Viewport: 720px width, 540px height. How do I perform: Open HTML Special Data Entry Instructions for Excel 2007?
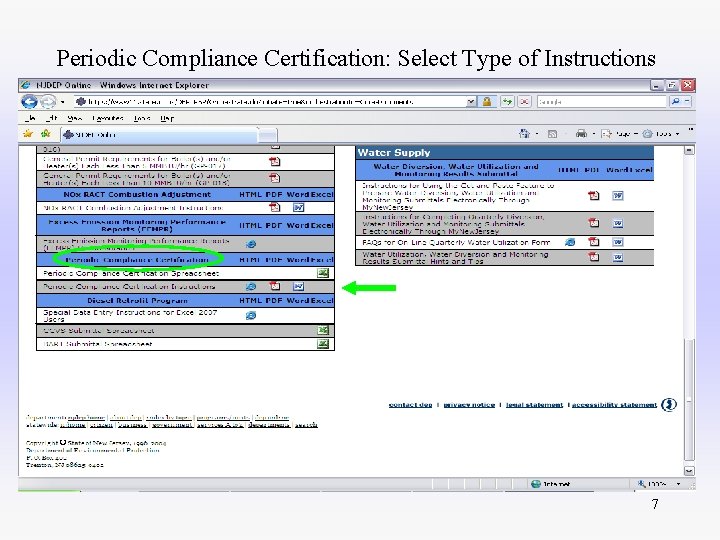click(251, 315)
